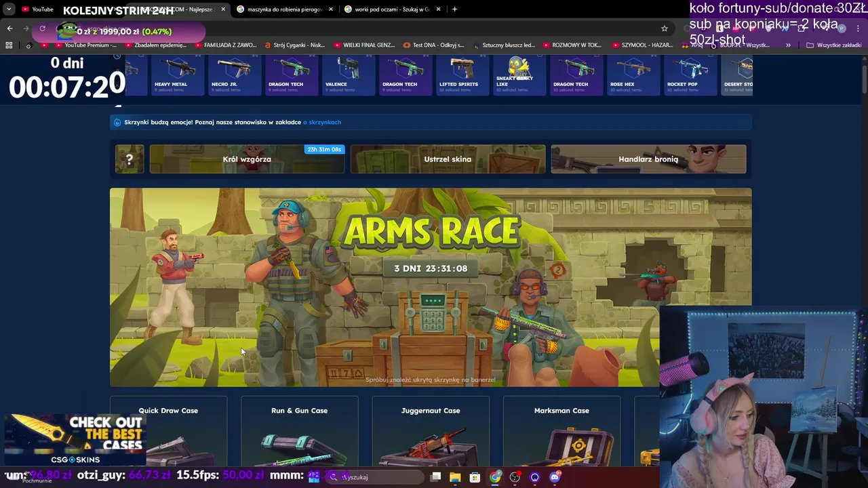Open Discord from the taskbar
Screen dimensions: 868x488
pos(555,477)
